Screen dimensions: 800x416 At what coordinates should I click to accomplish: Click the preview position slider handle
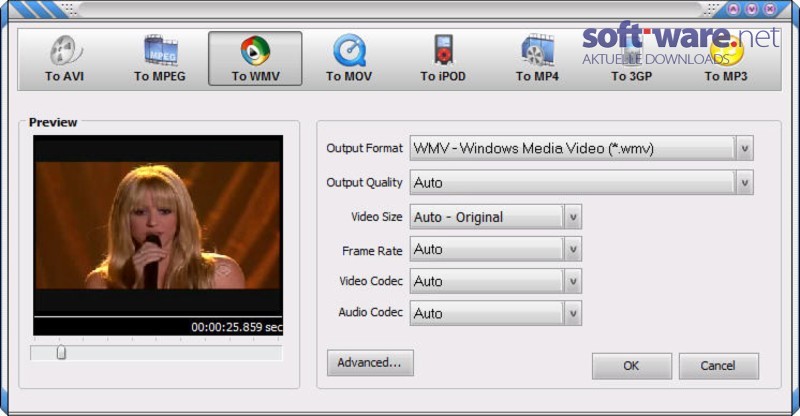[61, 352]
